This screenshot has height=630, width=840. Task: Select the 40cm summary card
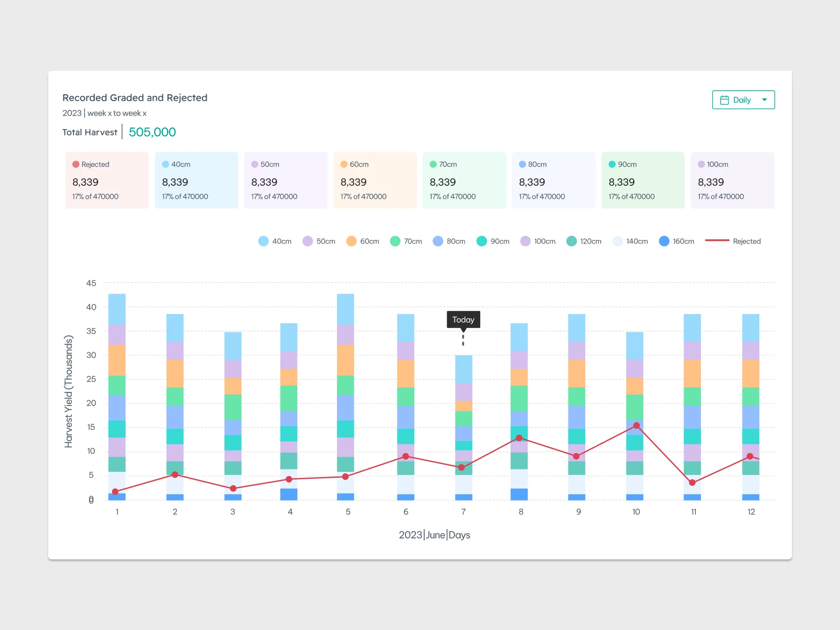pos(196,180)
